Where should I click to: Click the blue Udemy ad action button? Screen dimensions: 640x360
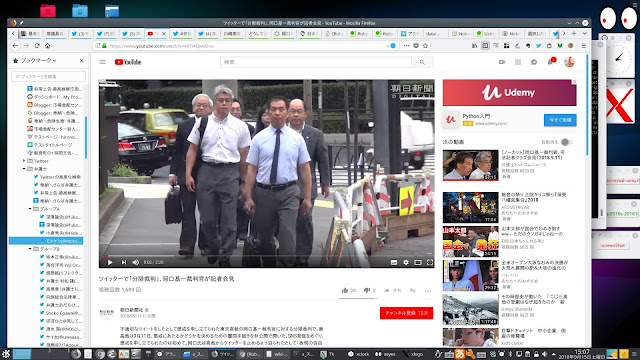(560, 120)
